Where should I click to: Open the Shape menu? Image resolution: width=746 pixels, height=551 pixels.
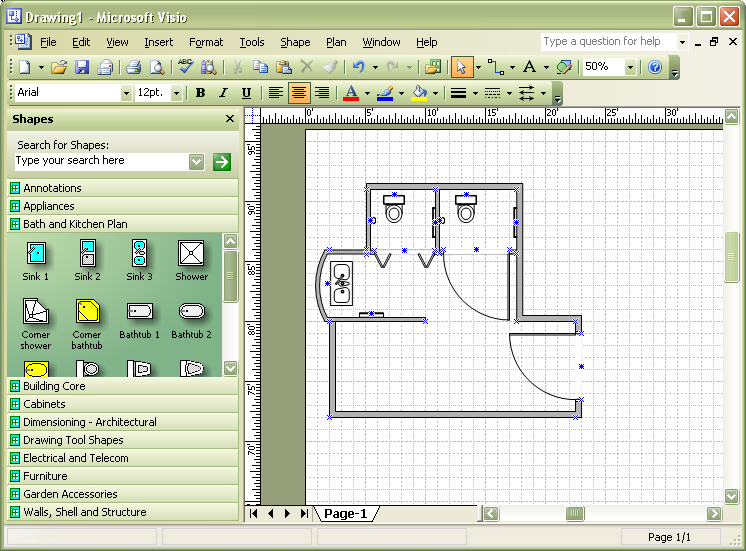click(295, 42)
